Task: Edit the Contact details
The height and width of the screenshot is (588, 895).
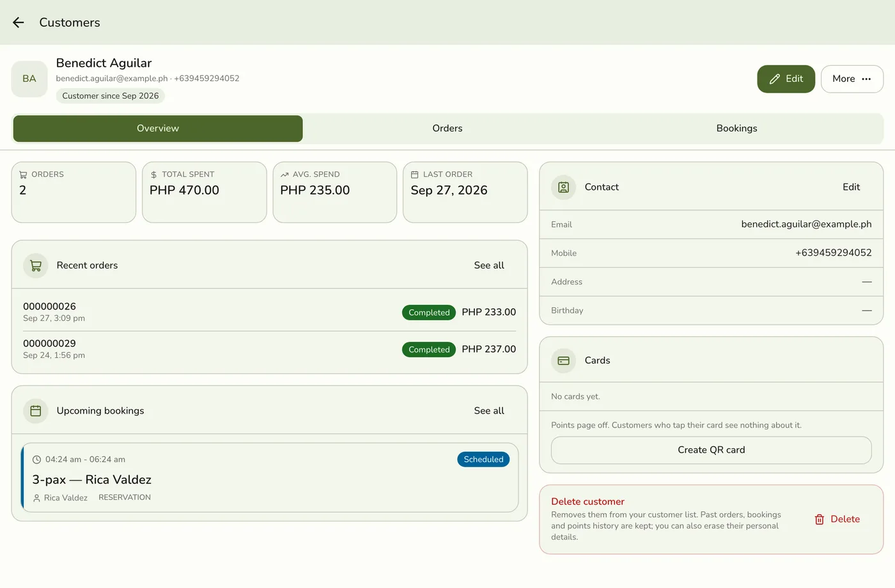Action: [x=851, y=187]
